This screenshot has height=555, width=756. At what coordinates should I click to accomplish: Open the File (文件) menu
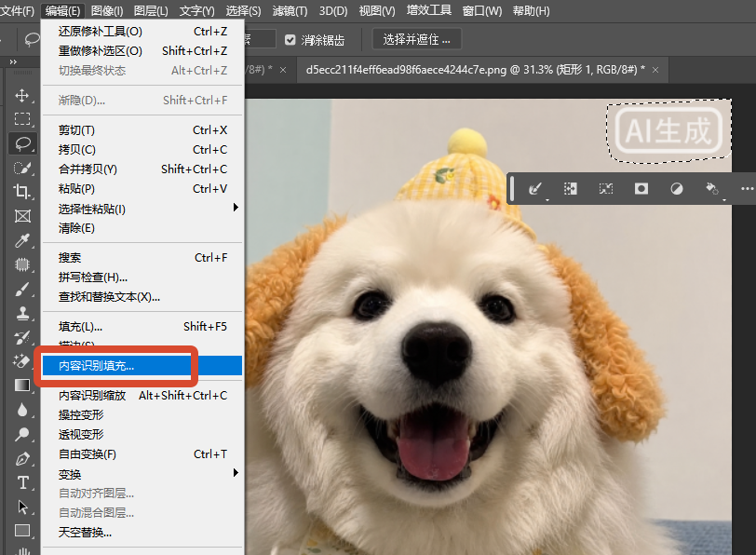[x=17, y=10]
